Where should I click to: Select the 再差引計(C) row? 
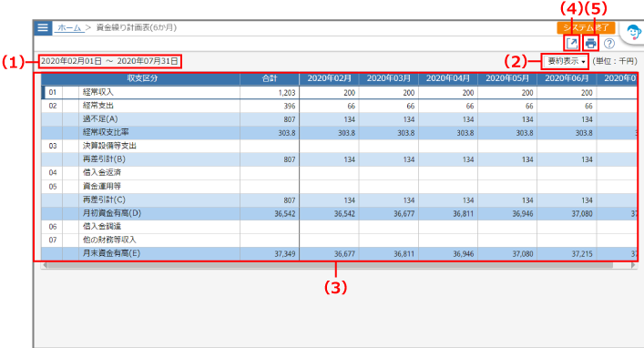[339, 200]
